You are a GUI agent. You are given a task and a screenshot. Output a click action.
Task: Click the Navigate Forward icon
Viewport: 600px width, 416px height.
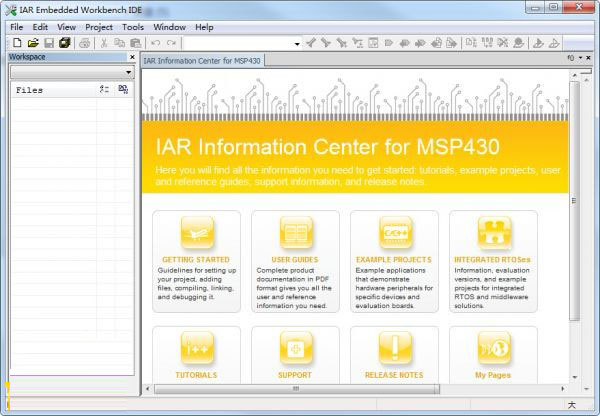[452, 43]
